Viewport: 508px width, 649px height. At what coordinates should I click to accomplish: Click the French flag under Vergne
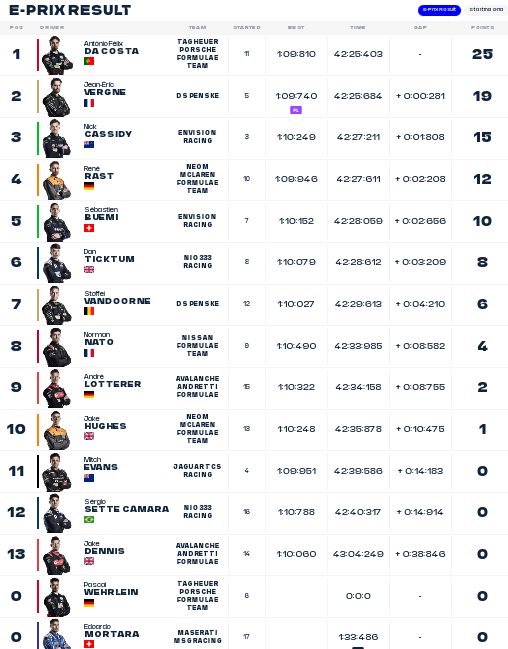[89, 103]
